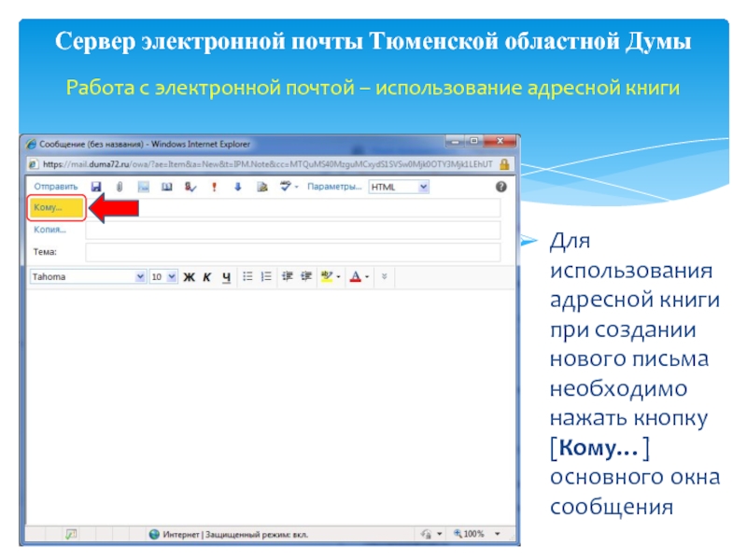Check names with the person checkmark icon
Image resolution: width=747 pixels, height=560 pixels.
[x=190, y=187]
